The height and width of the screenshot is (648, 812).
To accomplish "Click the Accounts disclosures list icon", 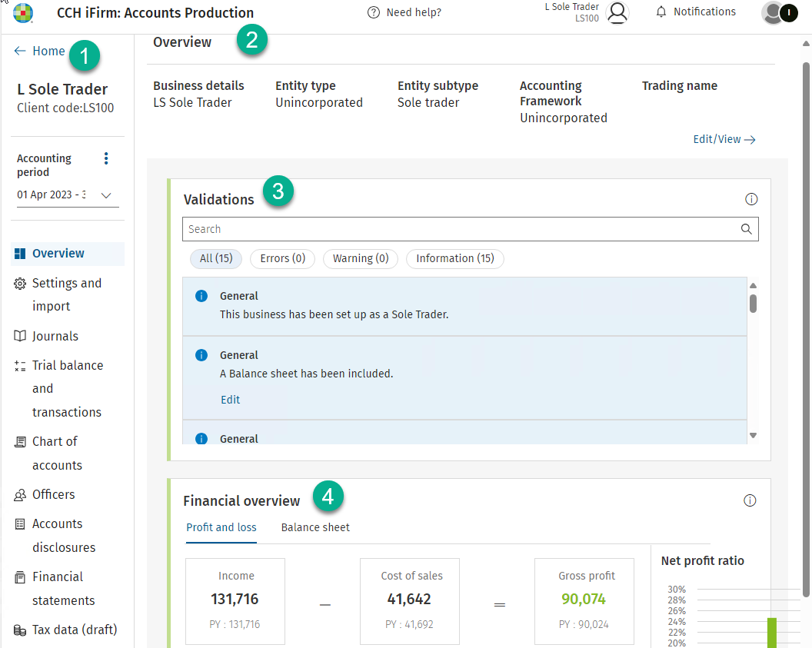I will click(x=20, y=524).
